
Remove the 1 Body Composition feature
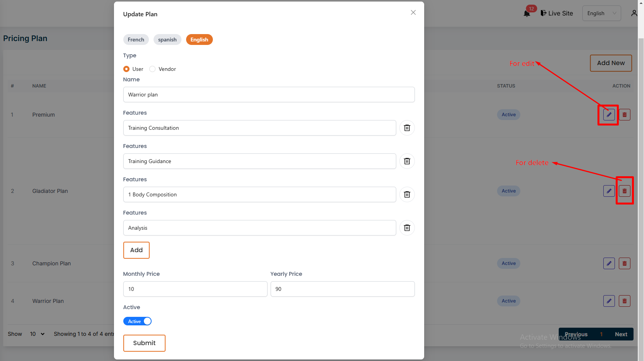[x=407, y=194]
